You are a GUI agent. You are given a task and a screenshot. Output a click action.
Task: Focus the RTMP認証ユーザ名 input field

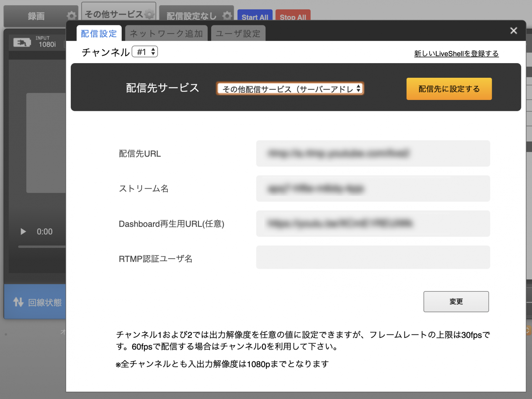pos(373,257)
